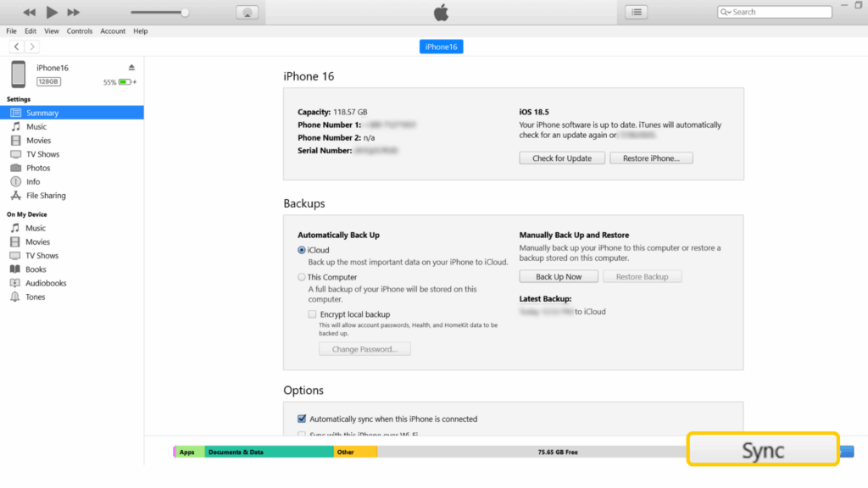Click inside the Search field
868x488 pixels.
click(776, 11)
